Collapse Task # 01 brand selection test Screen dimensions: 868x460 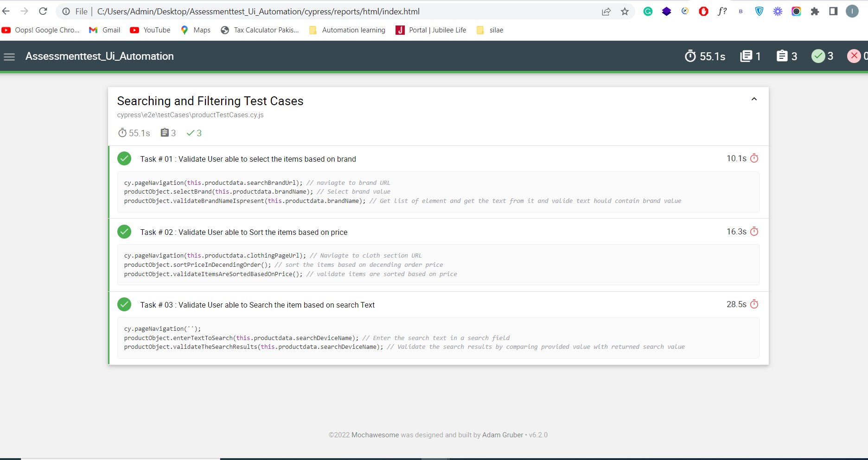pyautogui.click(x=438, y=159)
